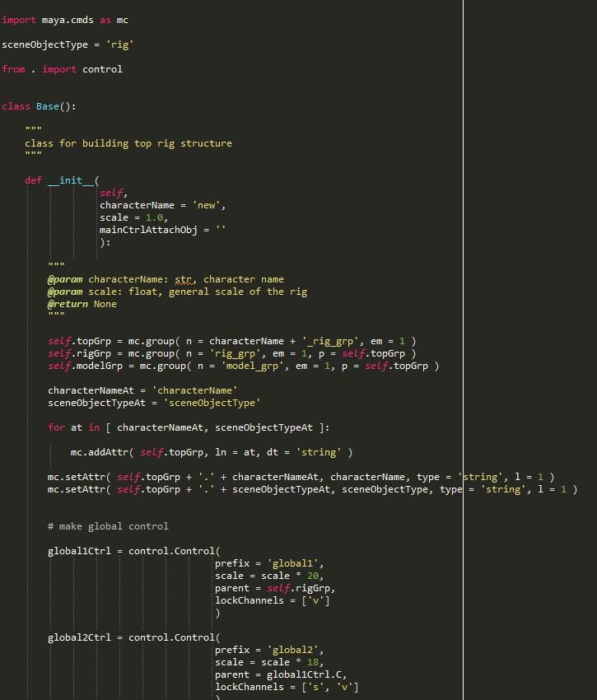Click 'global2Ctrl = control.Control(' line
Image resolution: width=597 pixels, height=700 pixels.
click(134, 637)
